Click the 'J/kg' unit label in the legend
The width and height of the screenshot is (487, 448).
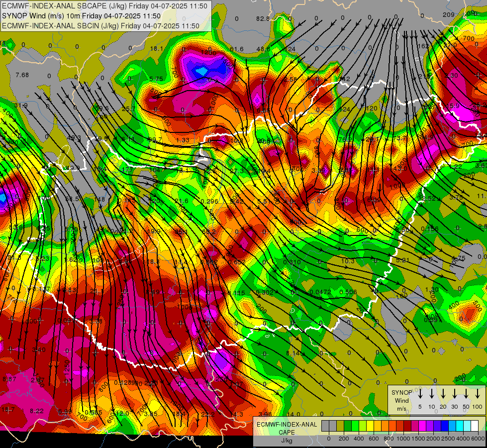point(287,441)
